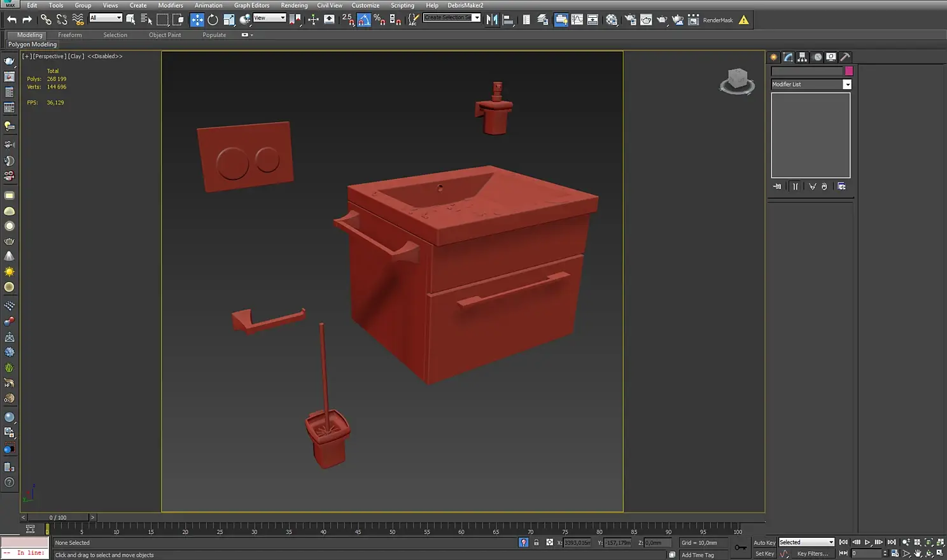Screen dimensions: 947x560
Task: Open the selection filter 'All' dropdown
Action: (x=106, y=18)
